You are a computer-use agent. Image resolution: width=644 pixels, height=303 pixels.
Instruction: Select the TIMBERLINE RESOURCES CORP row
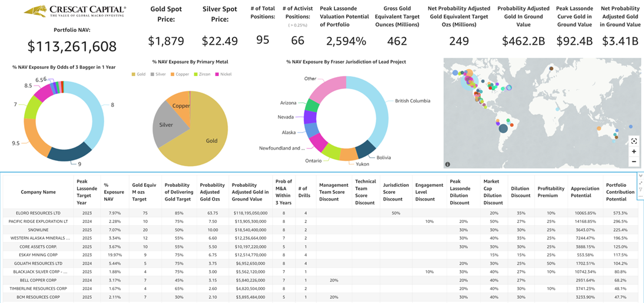tap(320, 288)
